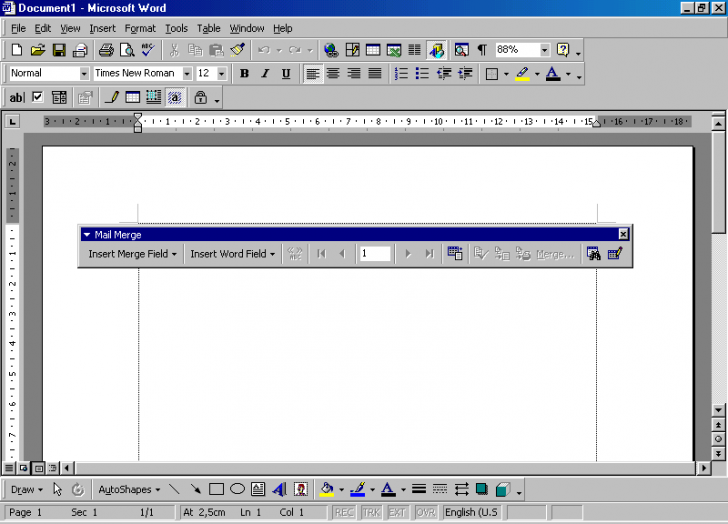Insert a Check Box Form Field

(x=38, y=97)
